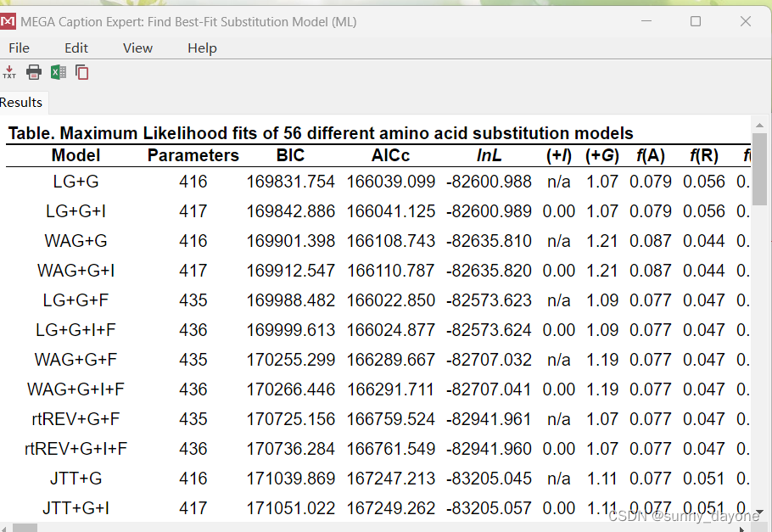This screenshot has width=772, height=532.
Task: Click the BIC column header
Action: pos(290,155)
